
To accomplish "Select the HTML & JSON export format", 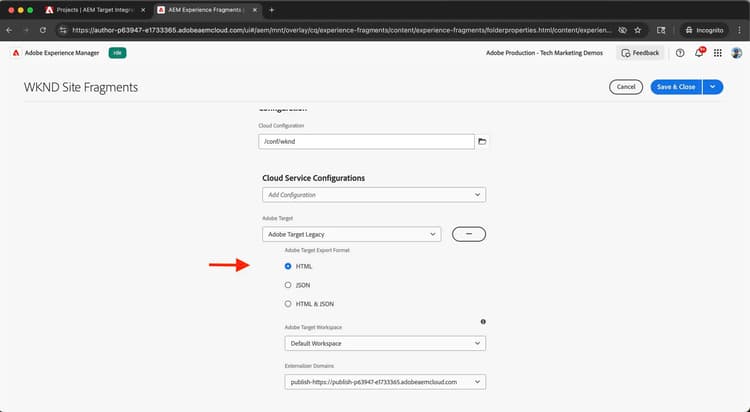I will click(x=288, y=303).
